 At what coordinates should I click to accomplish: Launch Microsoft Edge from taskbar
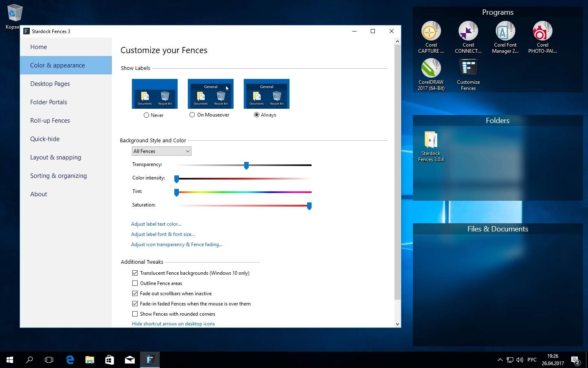70,360
